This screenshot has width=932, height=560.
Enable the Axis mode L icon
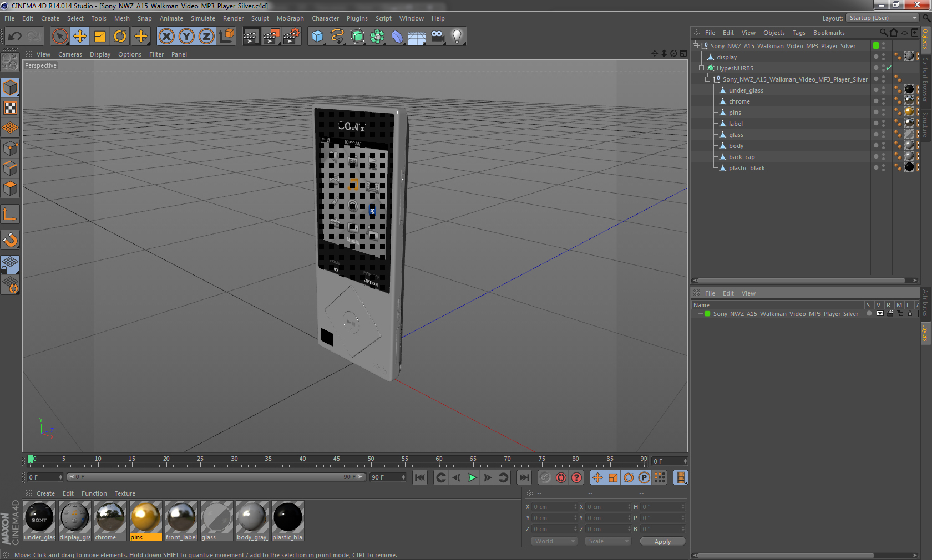pyautogui.click(x=10, y=214)
